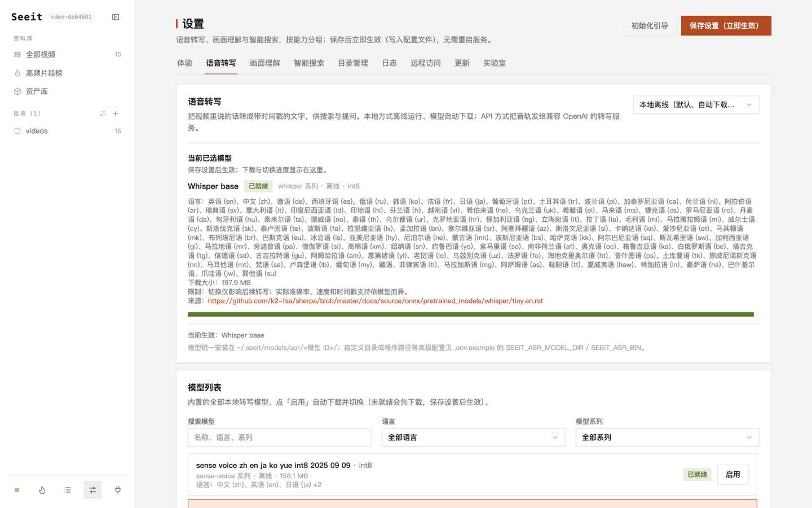
Task: Click the Seeit logo text
Action: click(x=27, y=17)
